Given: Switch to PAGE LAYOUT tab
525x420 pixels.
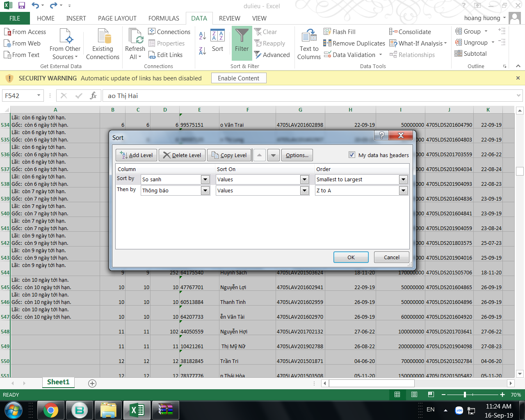Looking at the screenshot, I should (117, 18).
